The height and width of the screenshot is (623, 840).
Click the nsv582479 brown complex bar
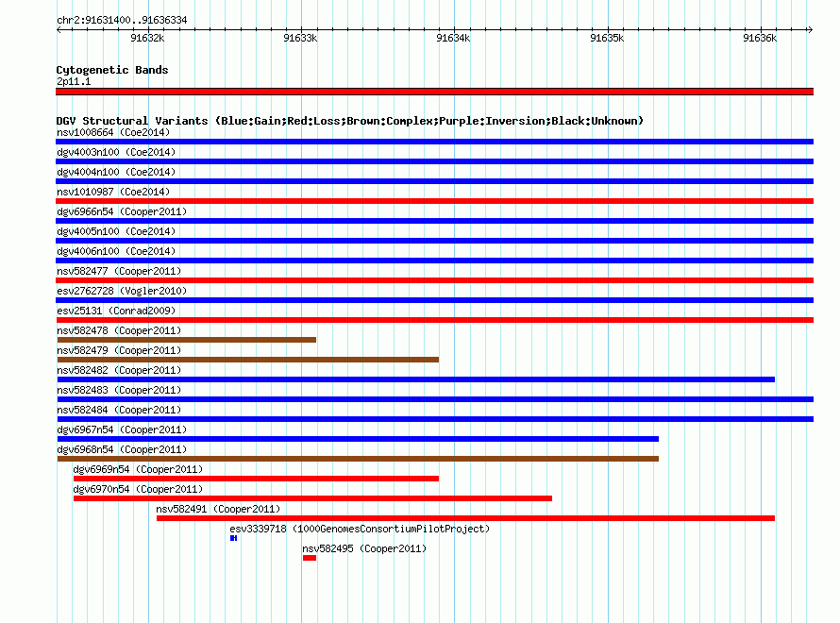pos(248,360)
